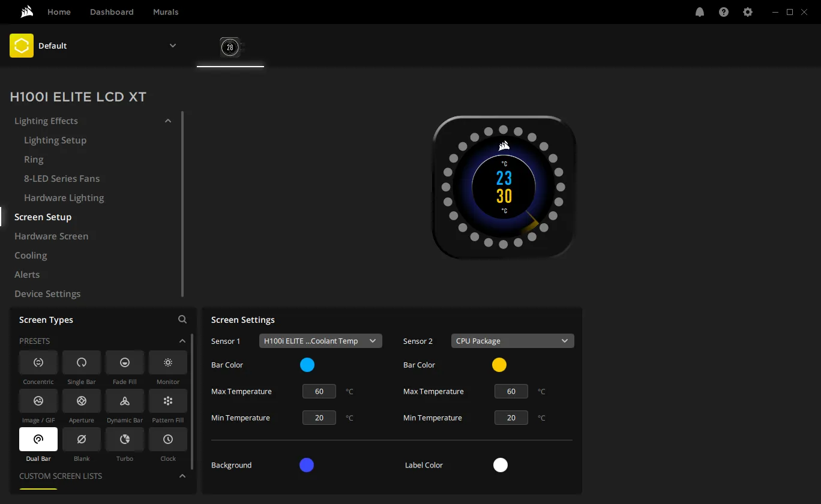The image size is (821, 504).
Task: Open the Dashboard tab
Action: pyautogui.click(x=112, y=12)
